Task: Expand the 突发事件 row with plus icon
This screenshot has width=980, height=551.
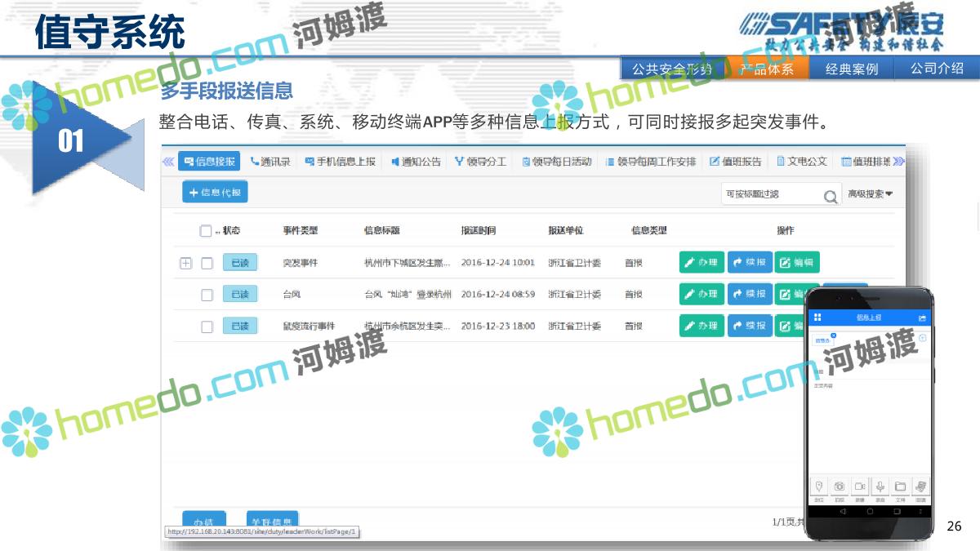Action: click(185, 263)
